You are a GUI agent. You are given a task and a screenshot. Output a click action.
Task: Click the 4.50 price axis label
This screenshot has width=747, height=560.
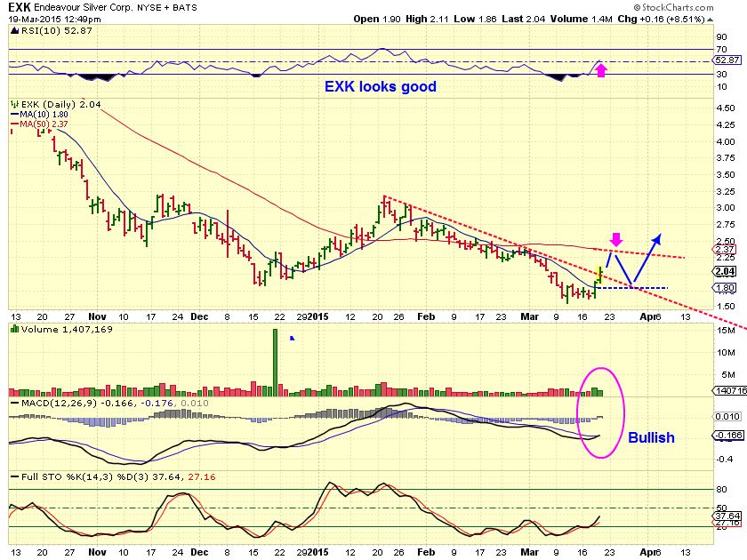coord(725,108)
